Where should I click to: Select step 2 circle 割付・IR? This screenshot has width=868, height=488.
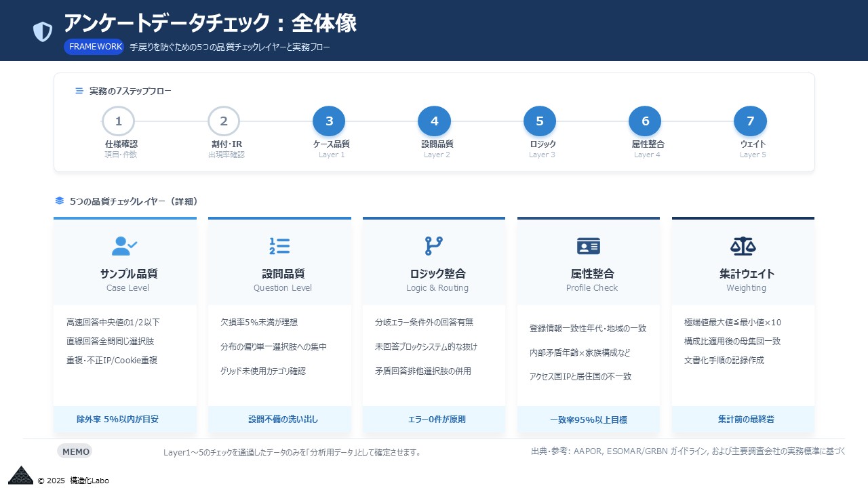tap(224, 121)
